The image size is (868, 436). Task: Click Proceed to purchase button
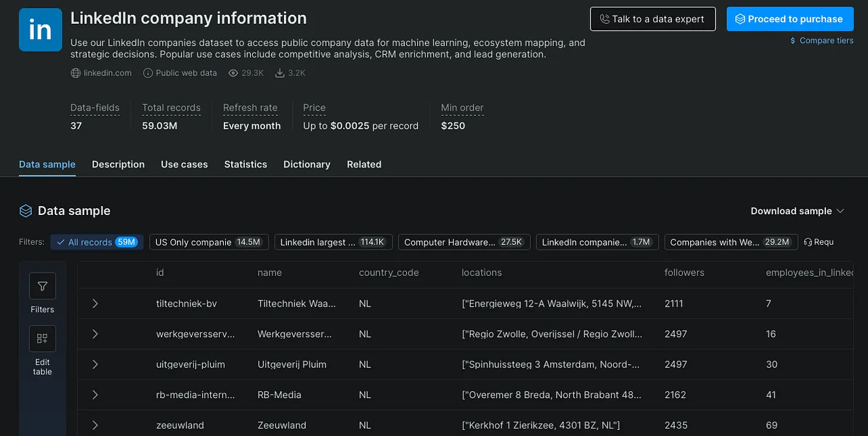(790, 19)
